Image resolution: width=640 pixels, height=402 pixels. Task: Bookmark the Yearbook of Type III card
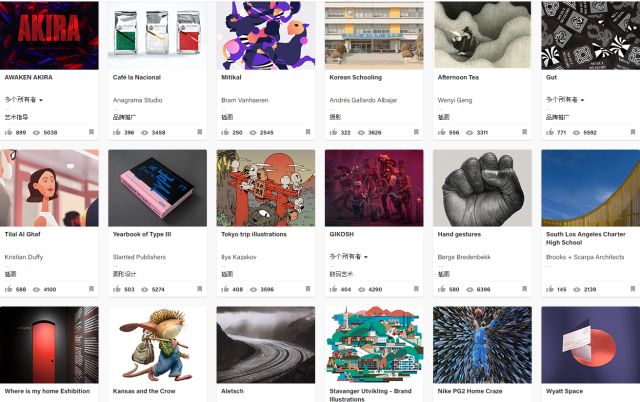pyautogui.click(x=200, y=289)
